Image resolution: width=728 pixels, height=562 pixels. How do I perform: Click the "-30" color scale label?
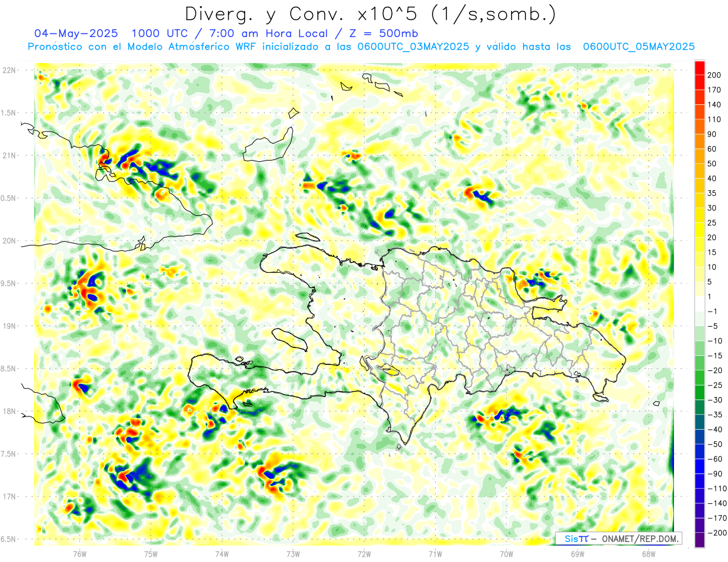[x=716, y=400]
